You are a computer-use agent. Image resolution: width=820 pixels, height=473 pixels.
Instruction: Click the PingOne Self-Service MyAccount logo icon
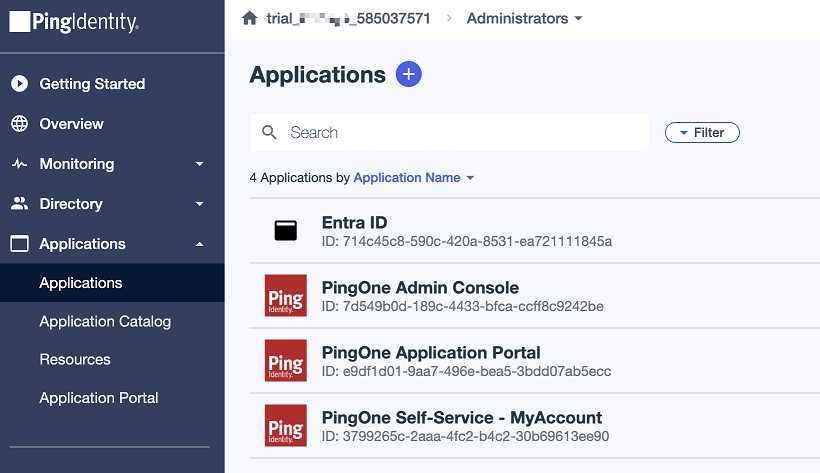point(286,425)
